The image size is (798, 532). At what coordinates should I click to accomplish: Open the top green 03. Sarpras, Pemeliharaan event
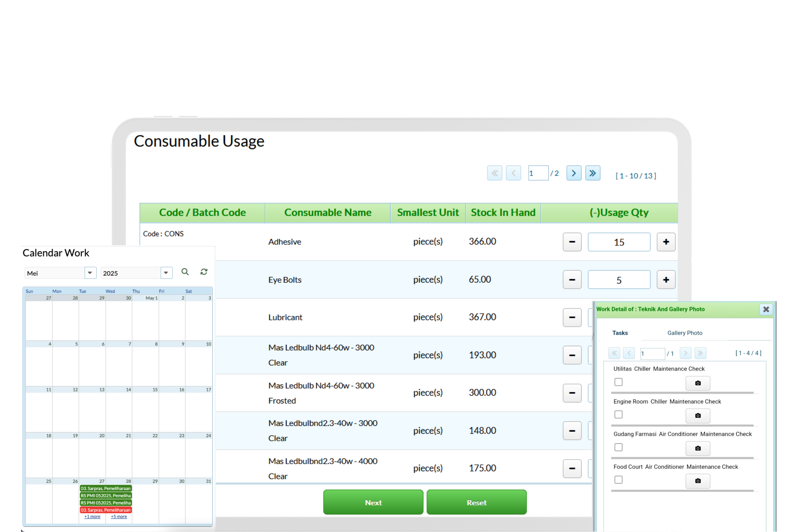tap(106, 489)
